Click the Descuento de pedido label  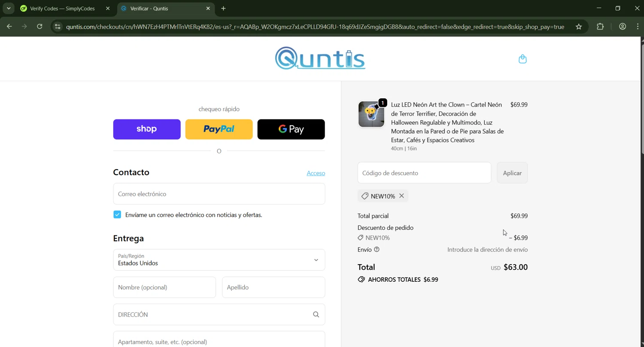(x=386, y=228)
